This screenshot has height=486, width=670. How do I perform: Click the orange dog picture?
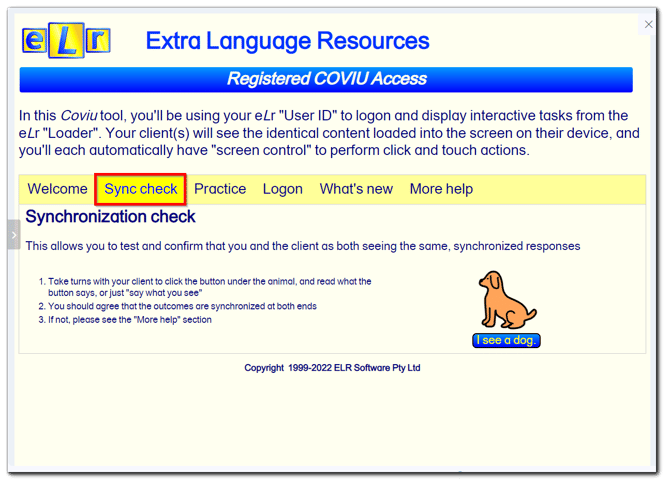pyautogui.click(x=506, y=300)
